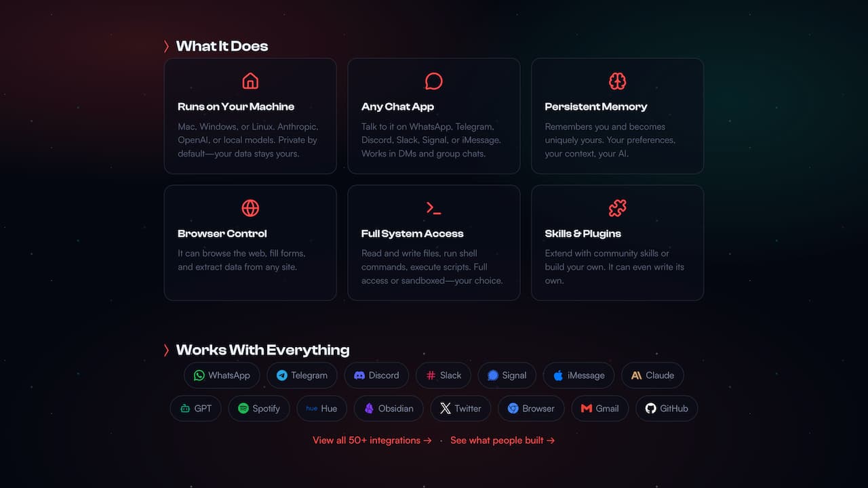The height and width of the screenshot is (488, 868).
Task: Select the iMessage integration chip
Action: tap(578, 375)
